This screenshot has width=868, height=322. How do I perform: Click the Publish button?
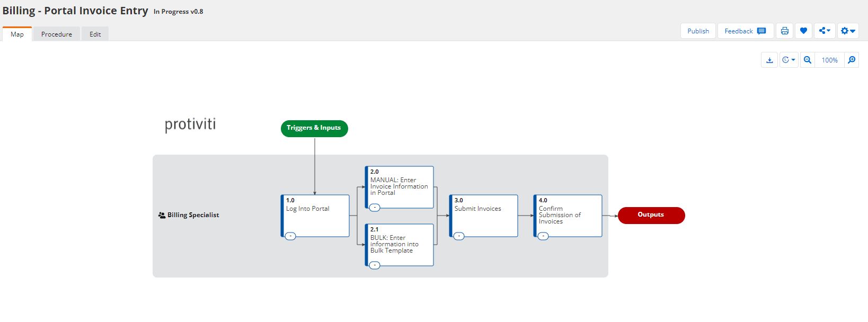pos(698,31)
